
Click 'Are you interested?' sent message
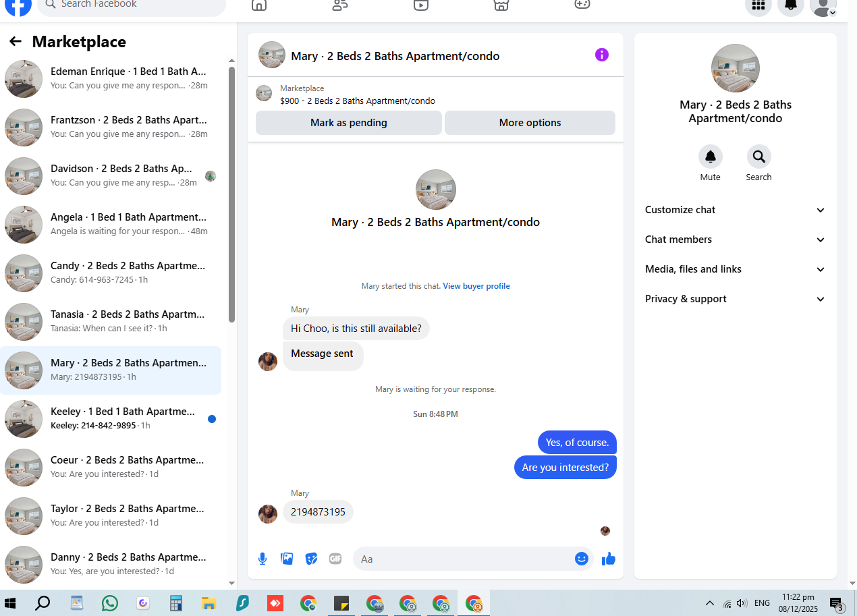pos(565,468)
